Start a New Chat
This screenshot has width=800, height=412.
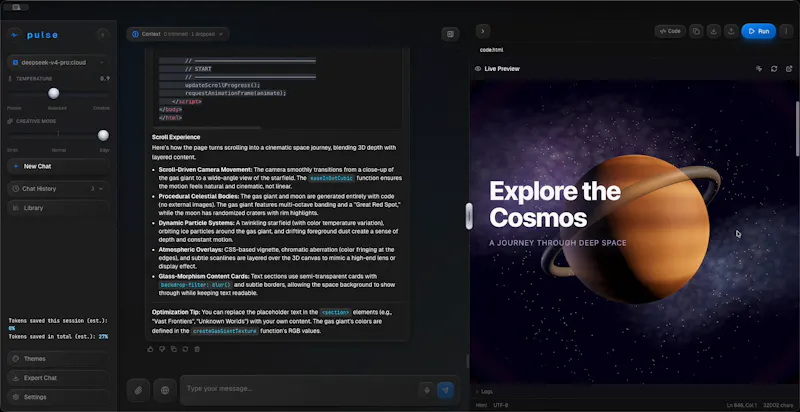[58, 166]
